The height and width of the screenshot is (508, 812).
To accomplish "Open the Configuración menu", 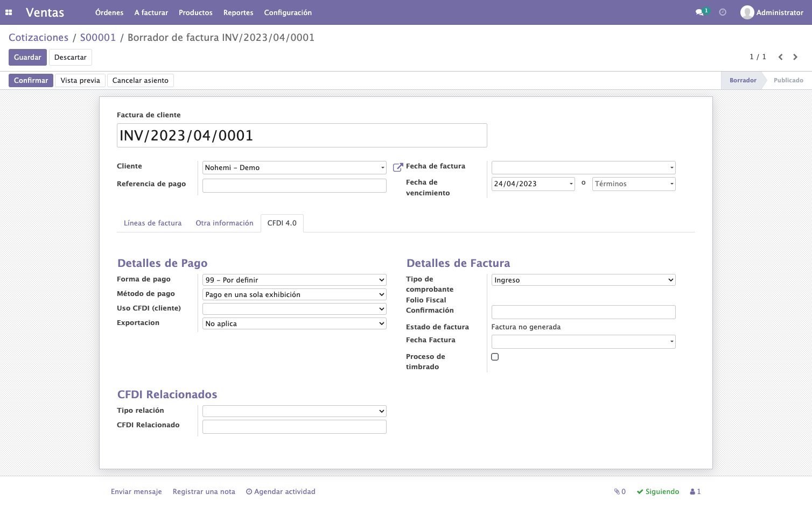I will coord(288,12).
